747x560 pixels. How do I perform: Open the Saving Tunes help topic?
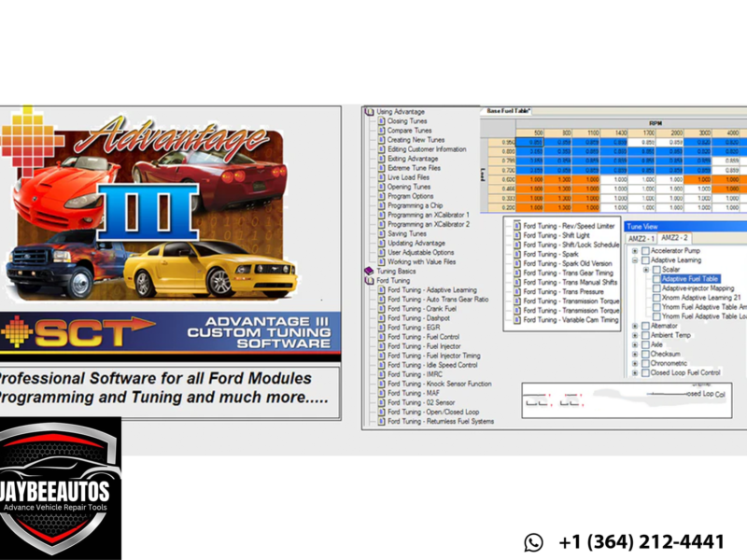[406, 233]
